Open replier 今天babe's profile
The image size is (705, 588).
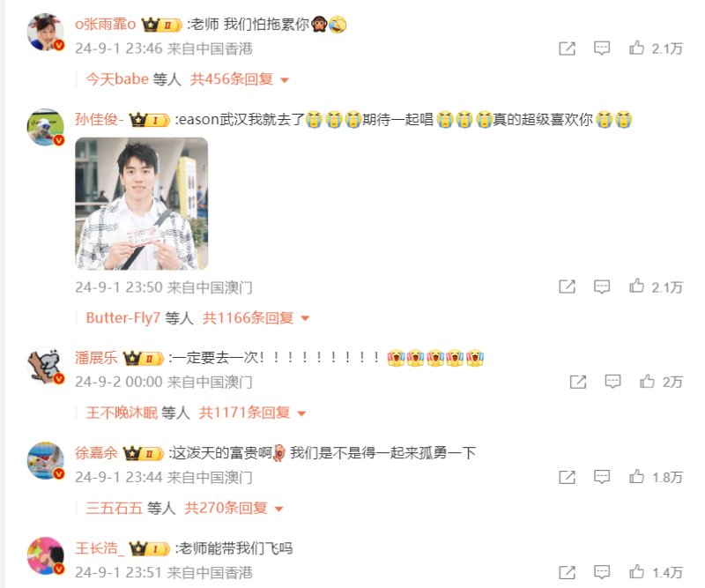tap(117, 79)
